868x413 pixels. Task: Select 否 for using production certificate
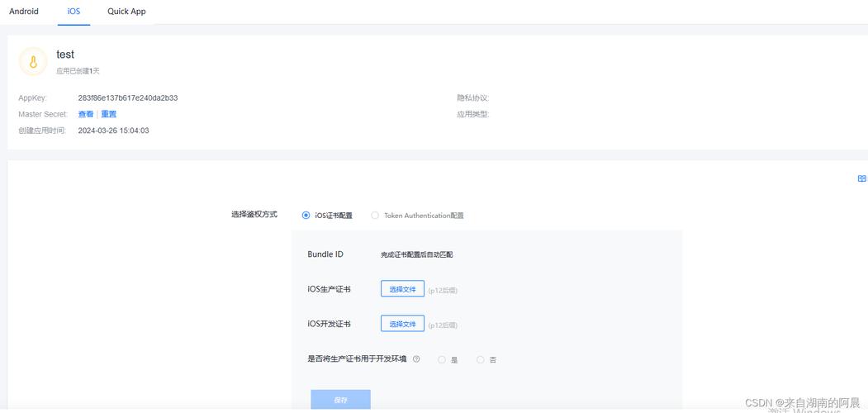tap(481, 359)
